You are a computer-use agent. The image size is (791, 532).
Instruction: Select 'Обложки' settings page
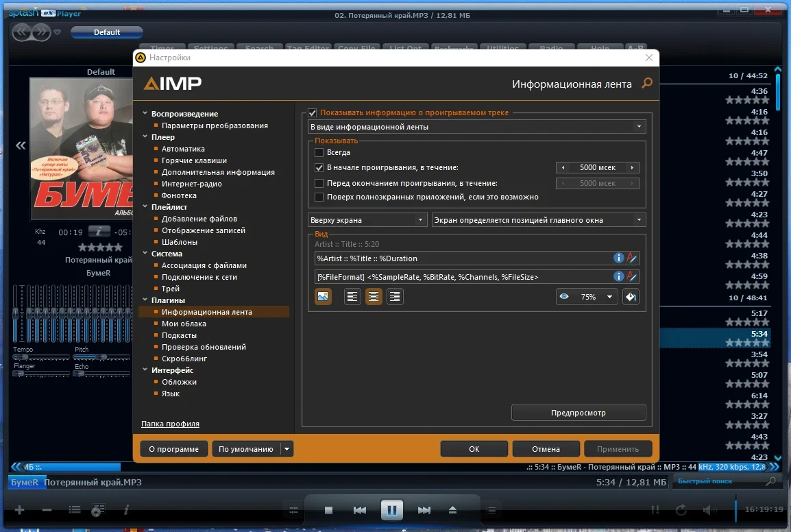179,382
